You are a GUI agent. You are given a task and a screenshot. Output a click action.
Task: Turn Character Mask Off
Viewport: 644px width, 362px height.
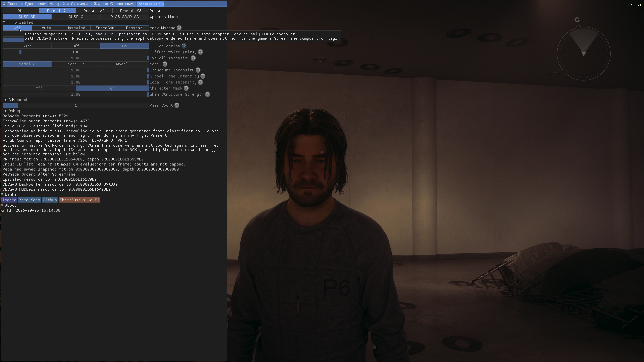pos(39,88)
